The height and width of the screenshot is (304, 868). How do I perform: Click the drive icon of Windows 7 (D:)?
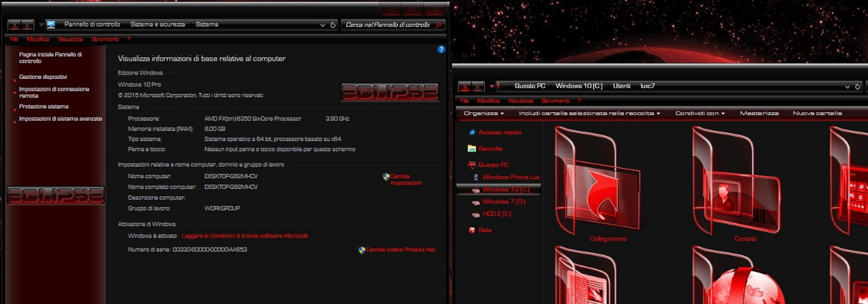pos(476,202)
